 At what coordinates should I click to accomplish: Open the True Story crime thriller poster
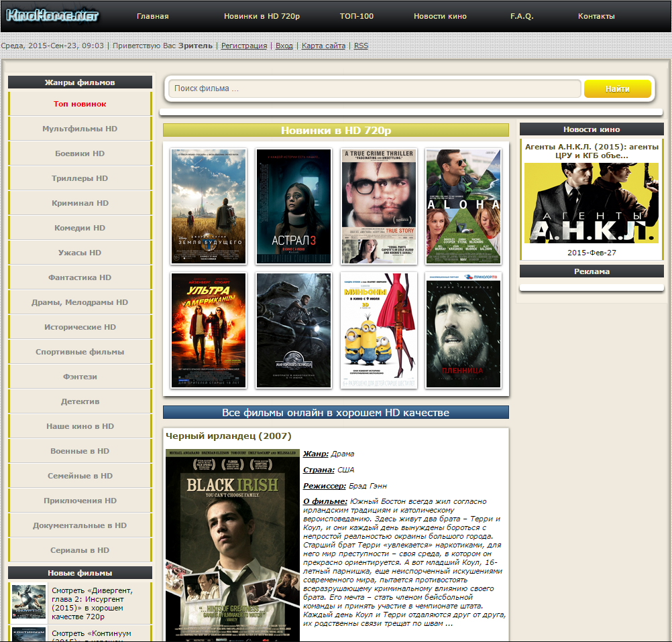pyautogui.click(x=379, y=206)
